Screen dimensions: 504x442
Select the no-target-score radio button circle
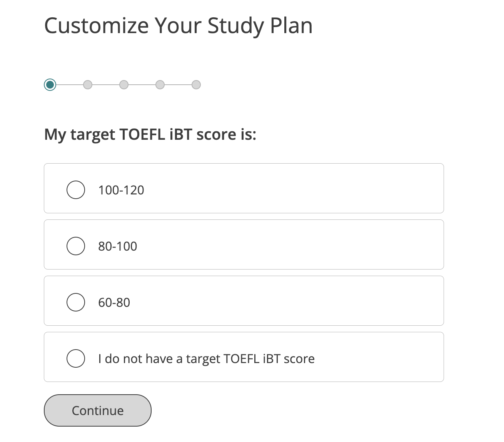[76, 358]
